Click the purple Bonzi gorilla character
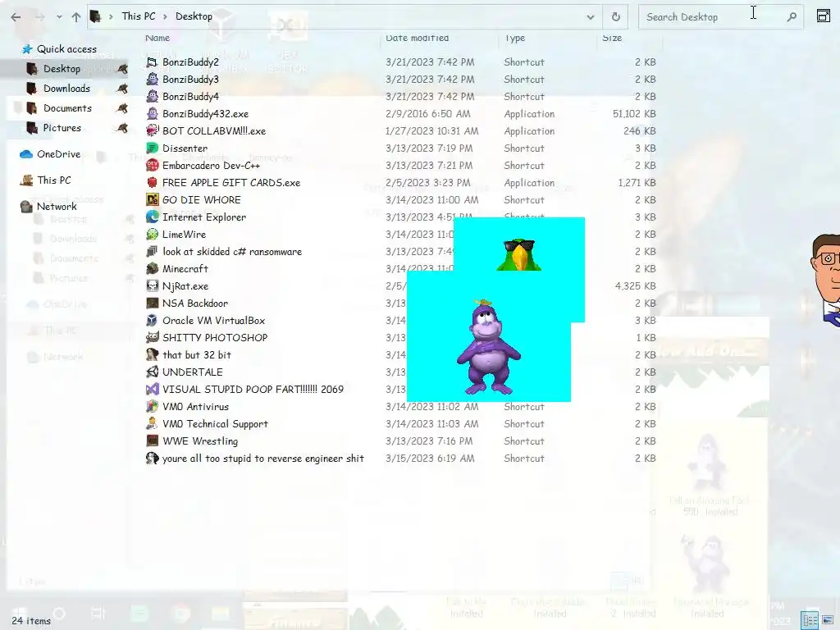 tap(488, 347)
